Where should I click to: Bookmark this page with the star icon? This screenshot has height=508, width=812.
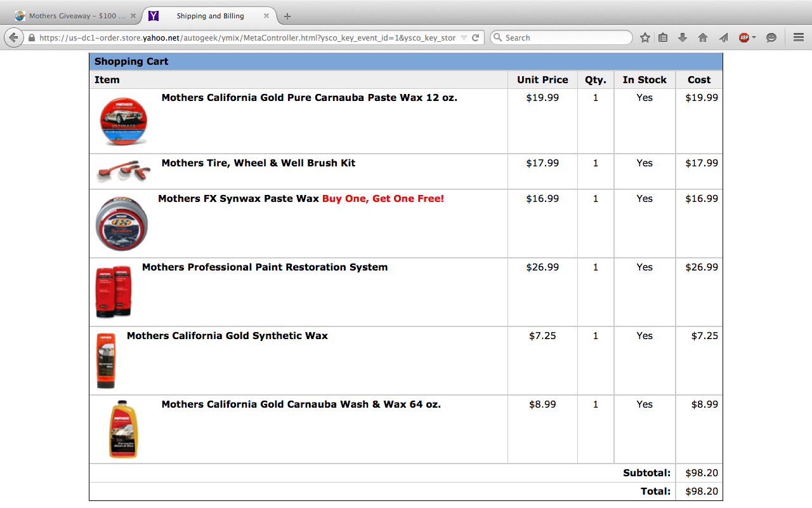click(645, 37)
